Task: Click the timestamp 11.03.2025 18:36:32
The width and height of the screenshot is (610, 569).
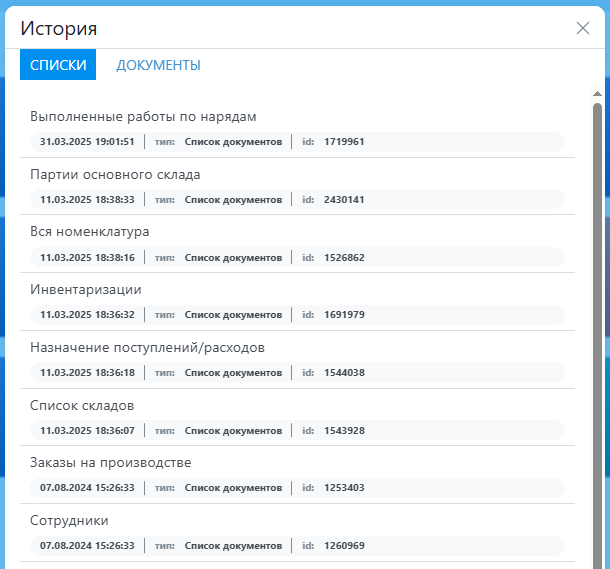Action: [87, 315]
